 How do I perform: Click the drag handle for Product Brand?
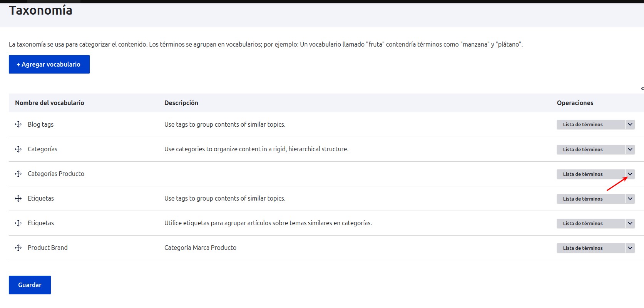point(18,248)
